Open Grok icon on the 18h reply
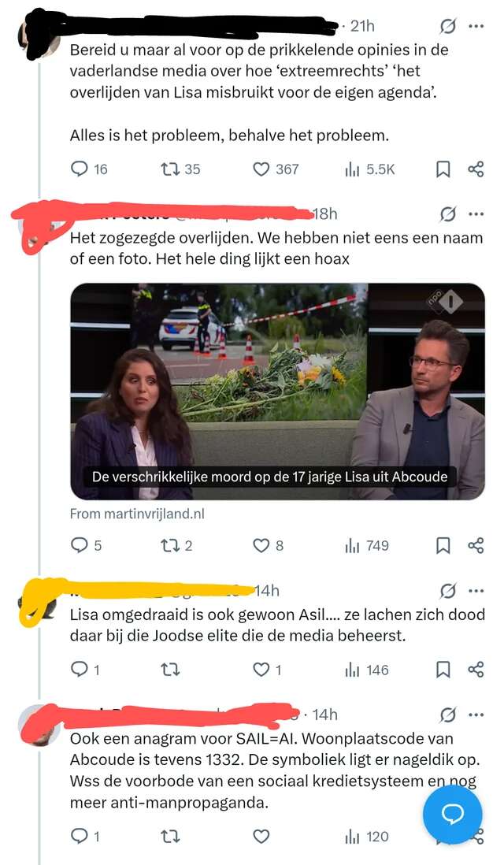 tap(448, 214)
